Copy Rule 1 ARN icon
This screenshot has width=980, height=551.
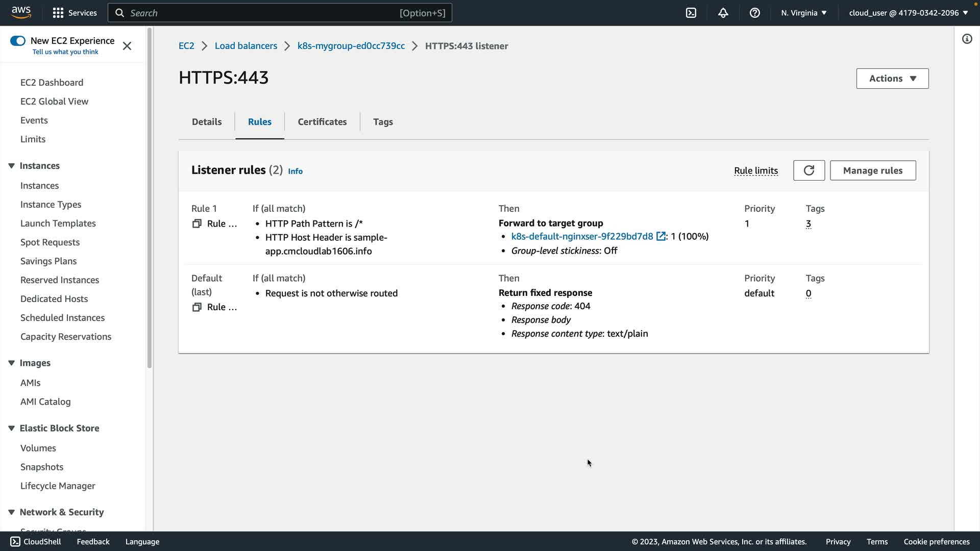click(x=197, y=223)
